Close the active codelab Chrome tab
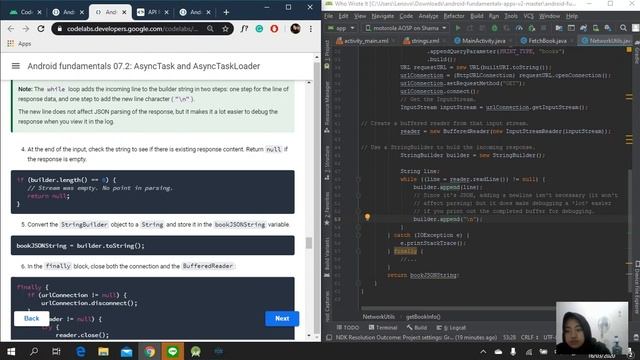640x360 pixels. 124,12
